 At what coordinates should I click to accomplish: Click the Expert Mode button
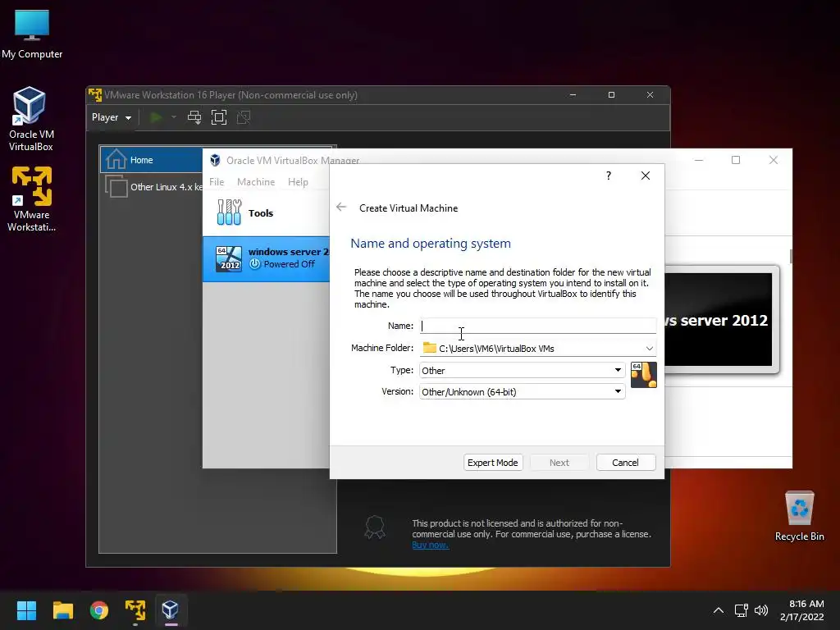[492, 463]
